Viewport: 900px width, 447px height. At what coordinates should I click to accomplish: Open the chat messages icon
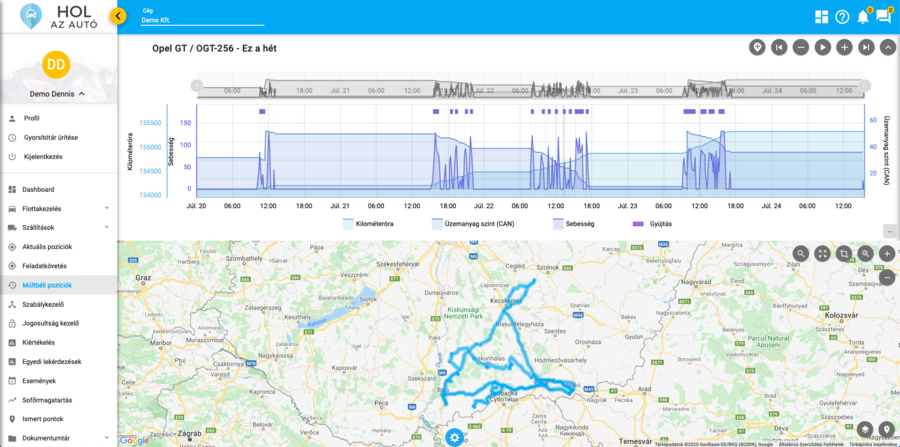[883, 16]
